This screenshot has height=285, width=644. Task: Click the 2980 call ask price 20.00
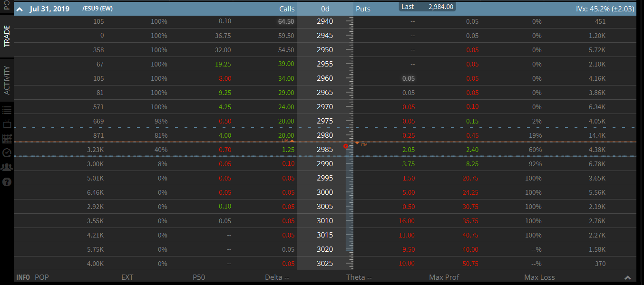point(286,135)
